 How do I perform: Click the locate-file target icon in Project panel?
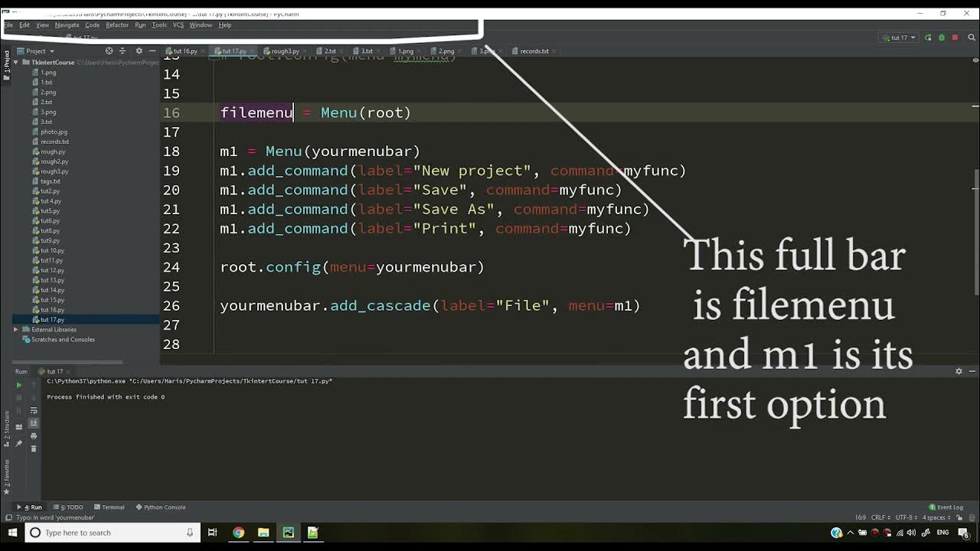coord(109,51)
